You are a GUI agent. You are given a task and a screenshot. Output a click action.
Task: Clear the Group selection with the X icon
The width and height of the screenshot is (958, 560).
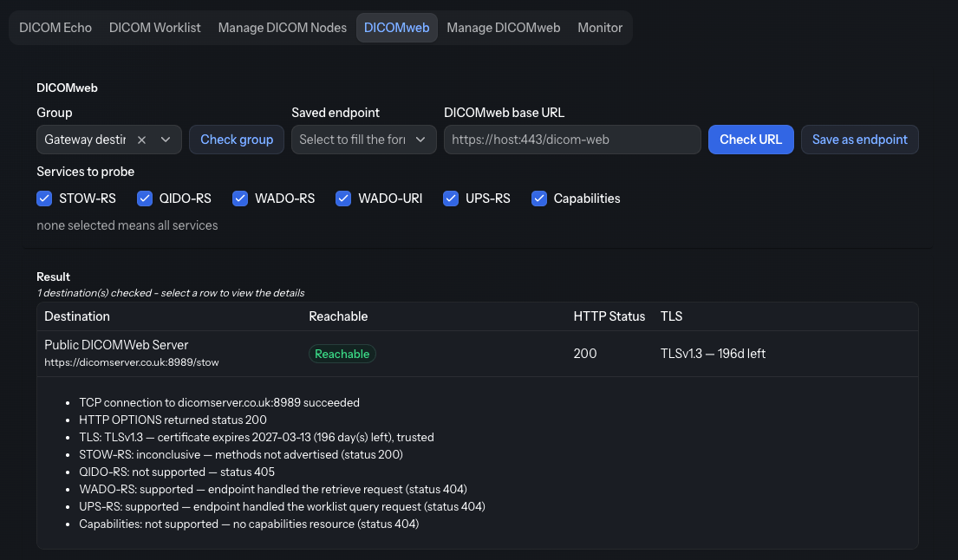141,140
